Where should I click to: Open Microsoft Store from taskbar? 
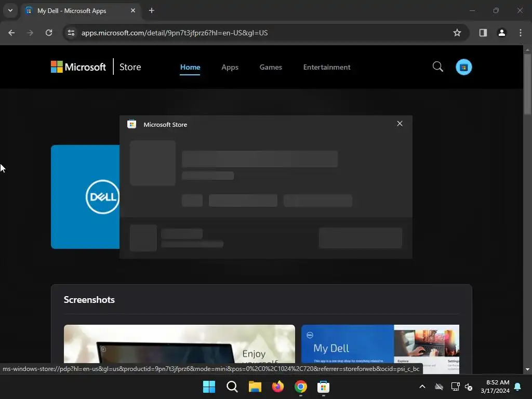tap(323, 387)
